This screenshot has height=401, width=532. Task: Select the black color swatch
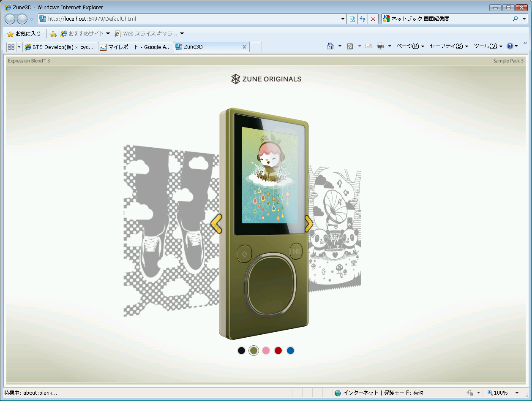pos(241,351)
